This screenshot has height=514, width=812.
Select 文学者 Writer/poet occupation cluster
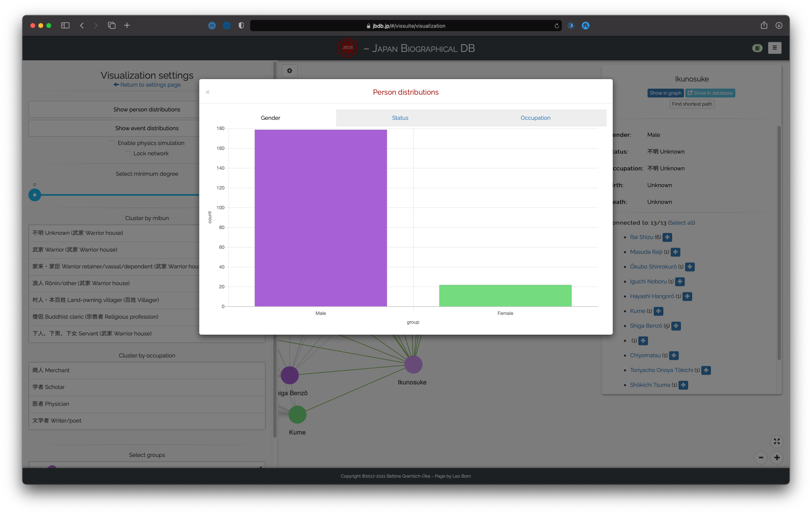(x=147, y=421)
